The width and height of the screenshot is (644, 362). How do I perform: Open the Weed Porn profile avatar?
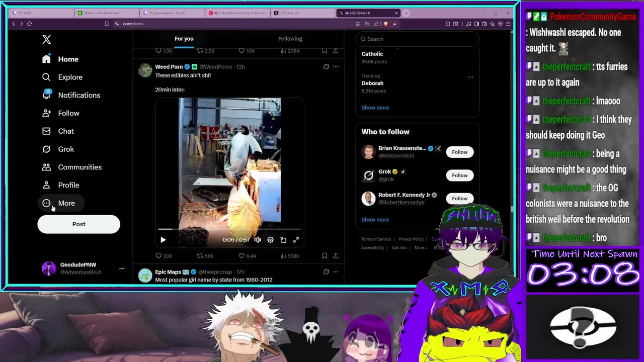[x=145, y=70]
